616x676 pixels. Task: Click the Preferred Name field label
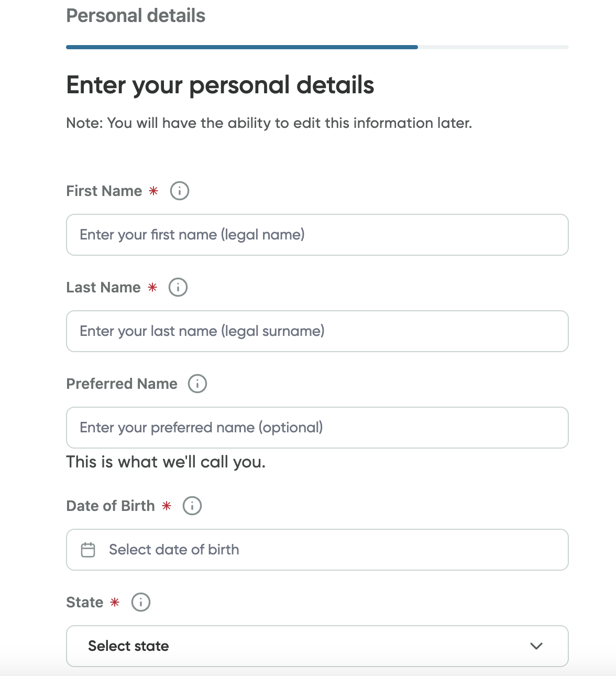coord(122,384)
